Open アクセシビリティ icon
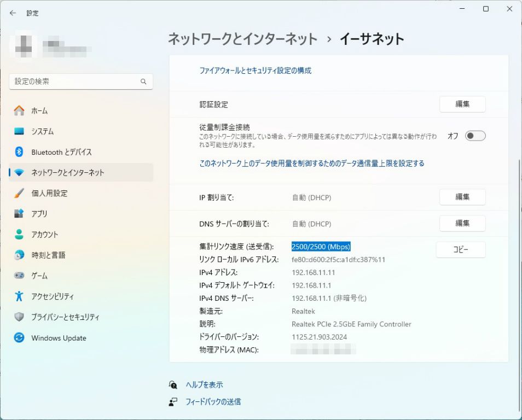The height and width of the screenshot is (420, 522). tap(19, 296)
